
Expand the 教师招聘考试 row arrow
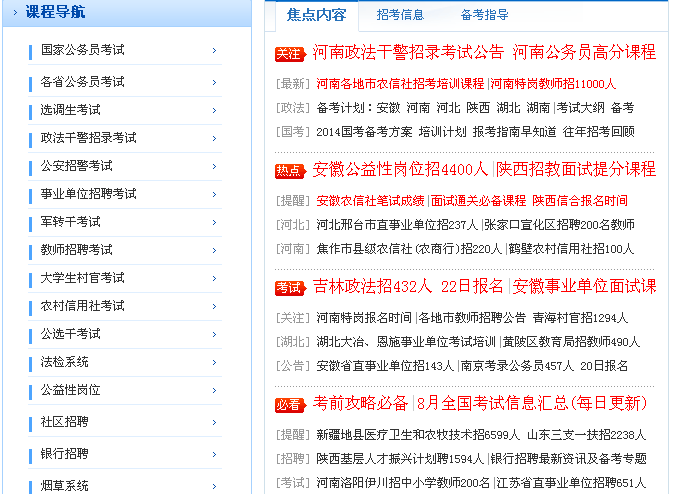coord(214,250)
